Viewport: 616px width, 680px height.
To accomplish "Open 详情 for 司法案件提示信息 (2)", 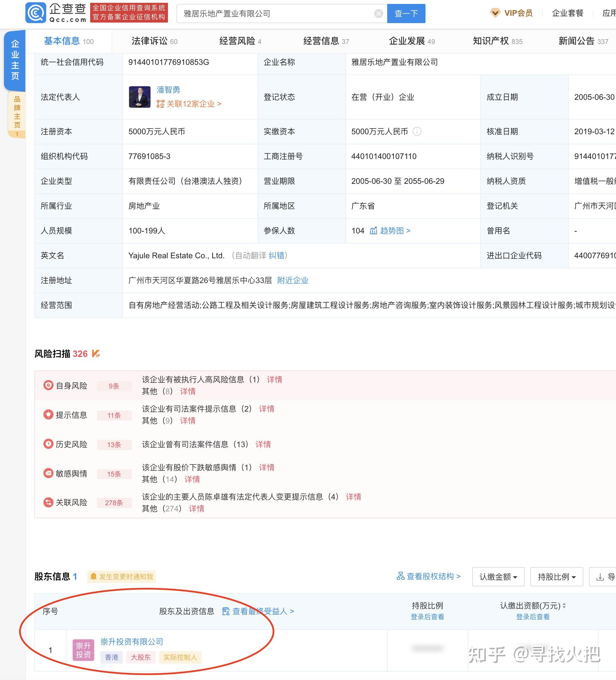I will click(x=267, y=409).
